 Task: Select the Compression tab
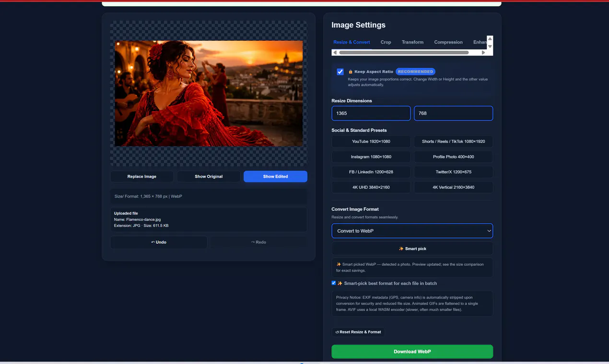448,42
